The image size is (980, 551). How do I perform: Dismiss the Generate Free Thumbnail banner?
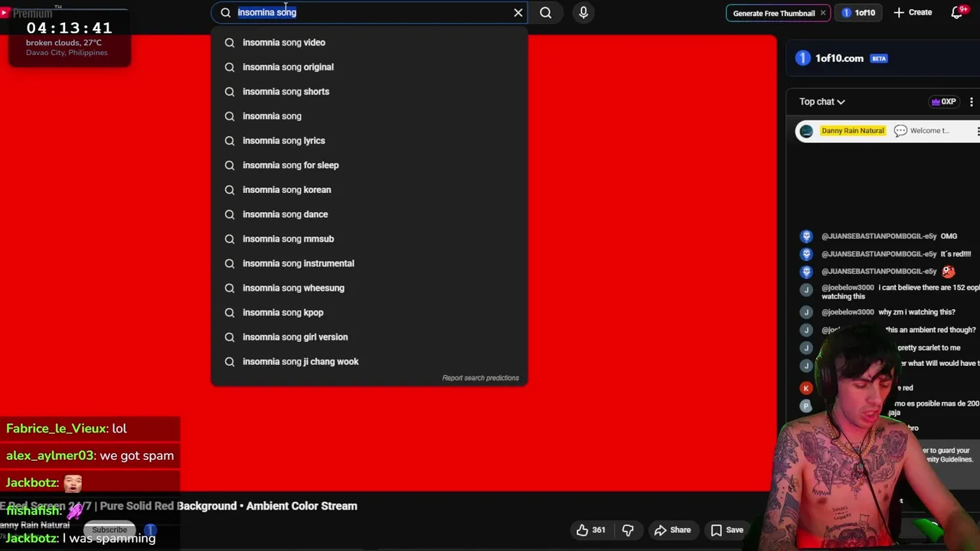pyautogui.click(x=823, y=13)
